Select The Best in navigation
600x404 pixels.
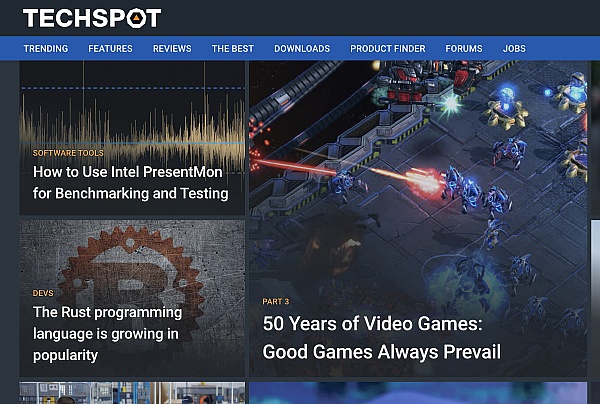(x=233, y=49)
